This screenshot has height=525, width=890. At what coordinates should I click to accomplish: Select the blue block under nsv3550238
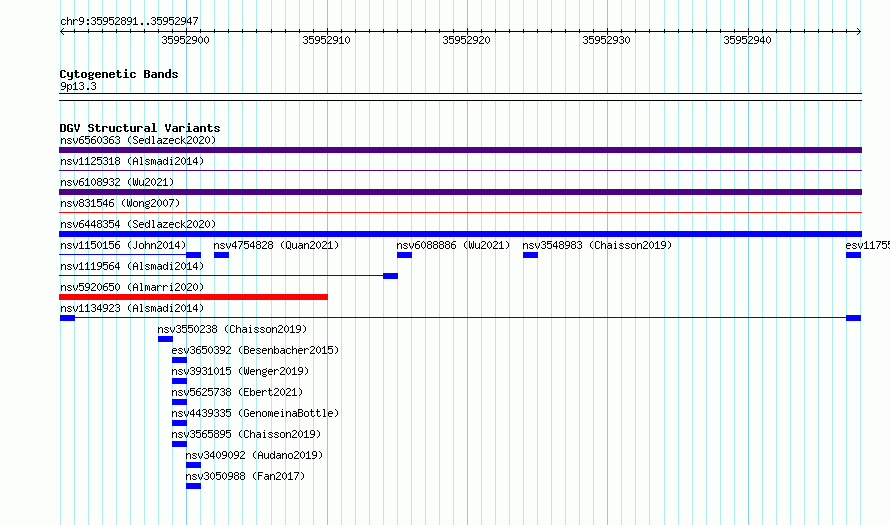click(x=165, y=339)
